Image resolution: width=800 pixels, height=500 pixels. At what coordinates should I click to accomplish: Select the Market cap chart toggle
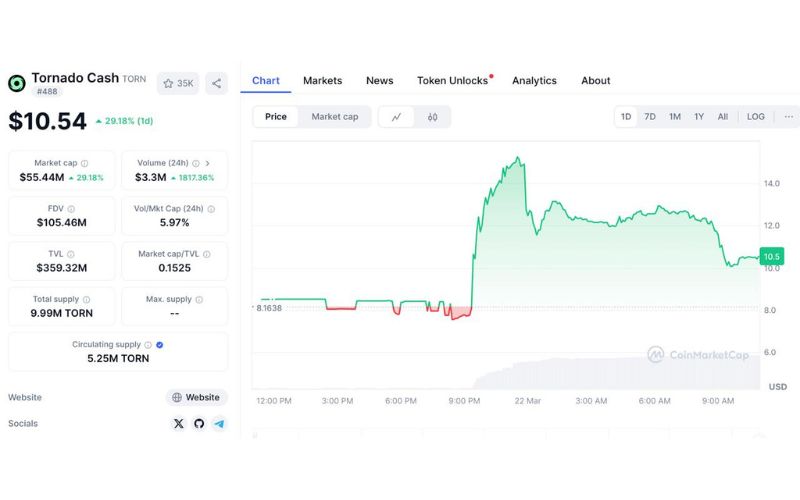coord(335,117)
